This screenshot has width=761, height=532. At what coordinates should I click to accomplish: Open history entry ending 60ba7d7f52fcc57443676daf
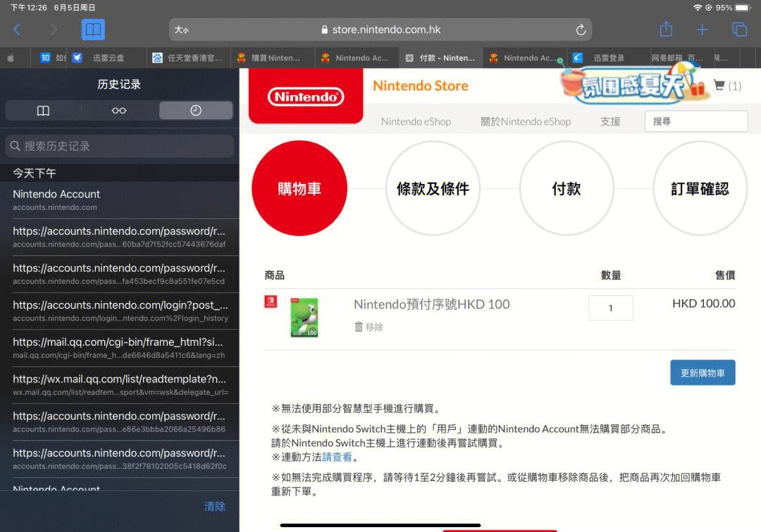point(119,237)
